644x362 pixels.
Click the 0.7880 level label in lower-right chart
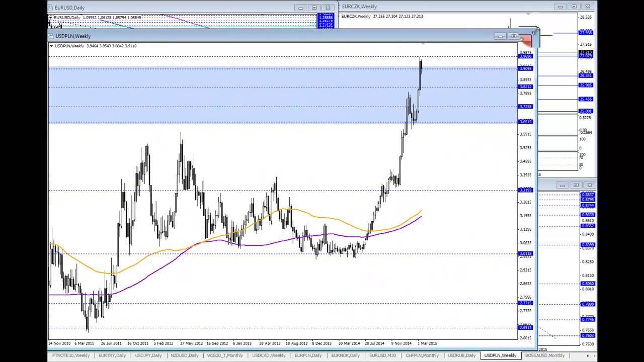[x=588, y=304]
